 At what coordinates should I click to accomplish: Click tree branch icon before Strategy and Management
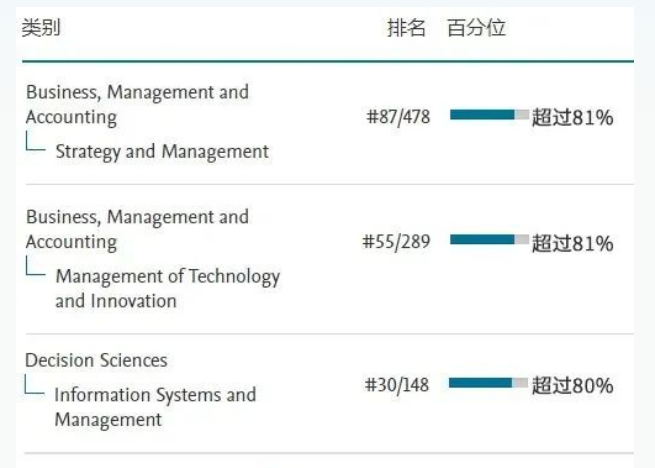36,141
